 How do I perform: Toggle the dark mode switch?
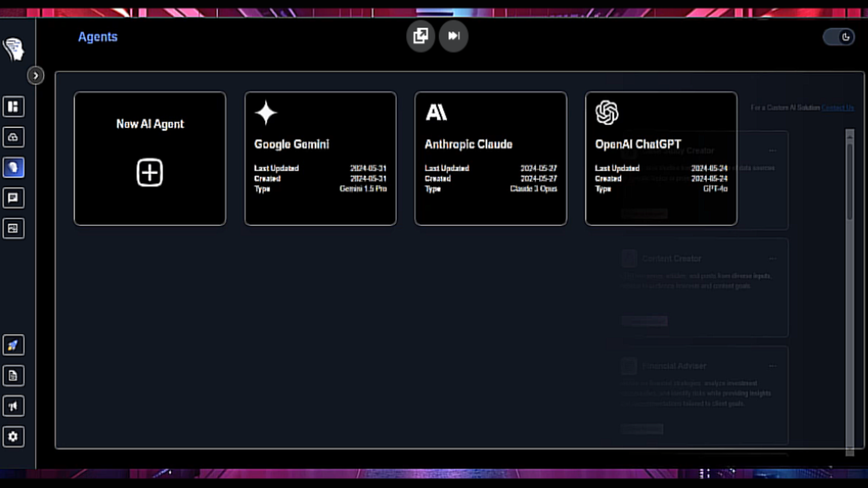pyautogui.click(x=839, y=37)
